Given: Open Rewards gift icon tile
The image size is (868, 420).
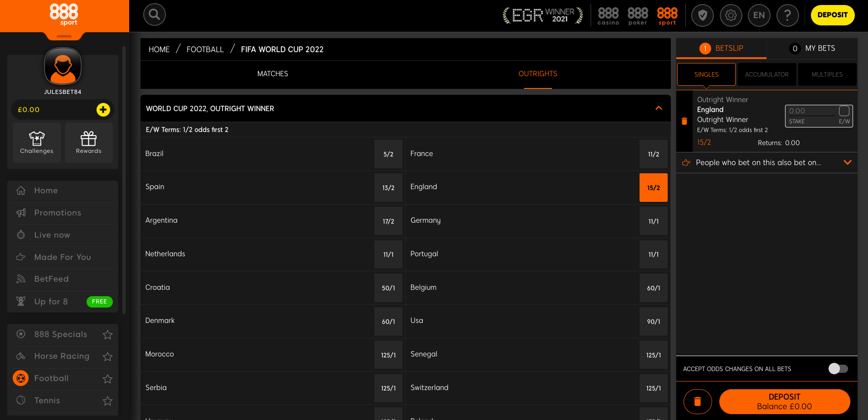Looking at the screenshot, I should (89, 142).
